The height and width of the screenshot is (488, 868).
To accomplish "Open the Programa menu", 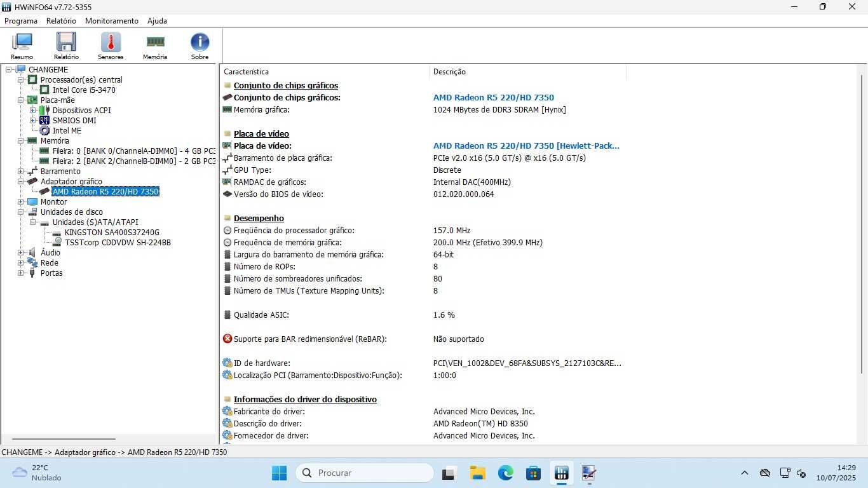I will tap(21, 21).
